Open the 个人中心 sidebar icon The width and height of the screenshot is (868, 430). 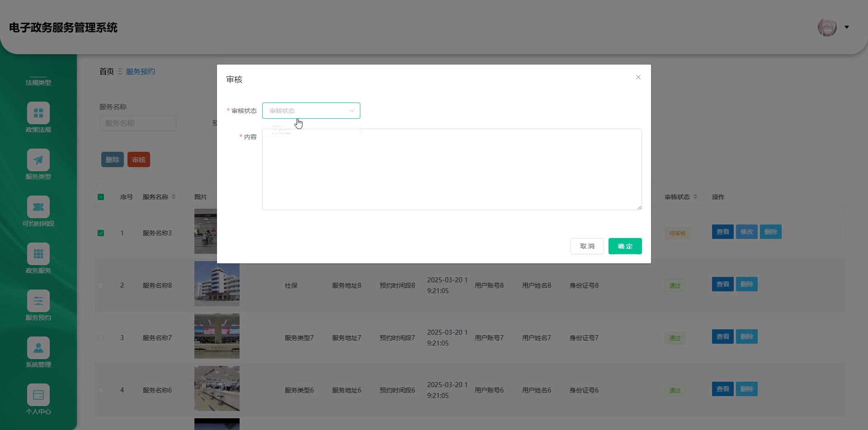pos(38,395)
